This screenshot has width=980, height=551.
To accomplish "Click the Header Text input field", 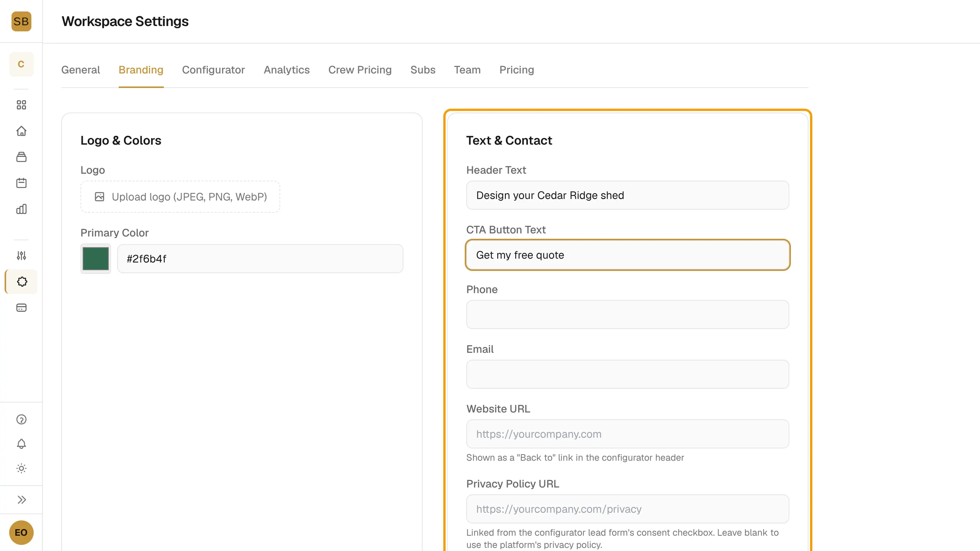I will (627, 195).
